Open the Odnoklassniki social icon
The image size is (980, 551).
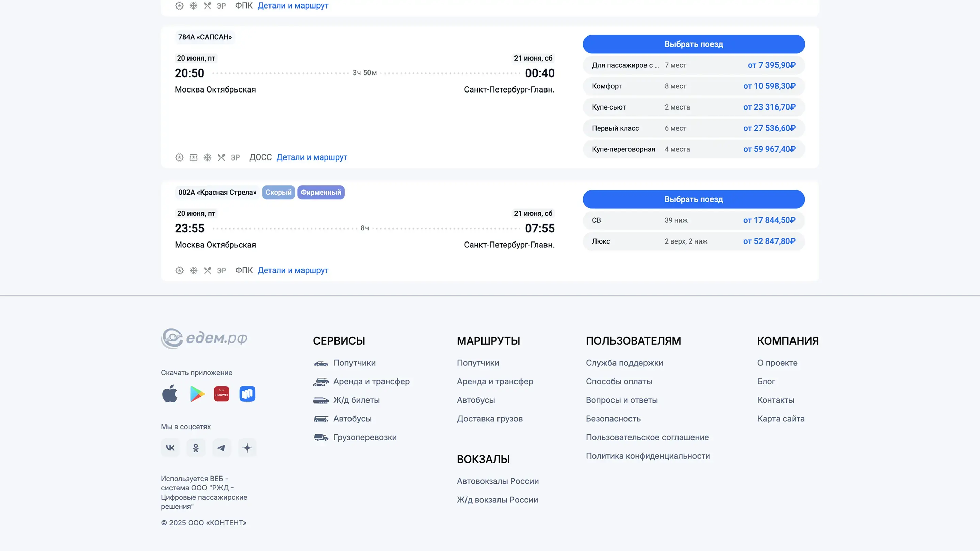pos(196,448)
